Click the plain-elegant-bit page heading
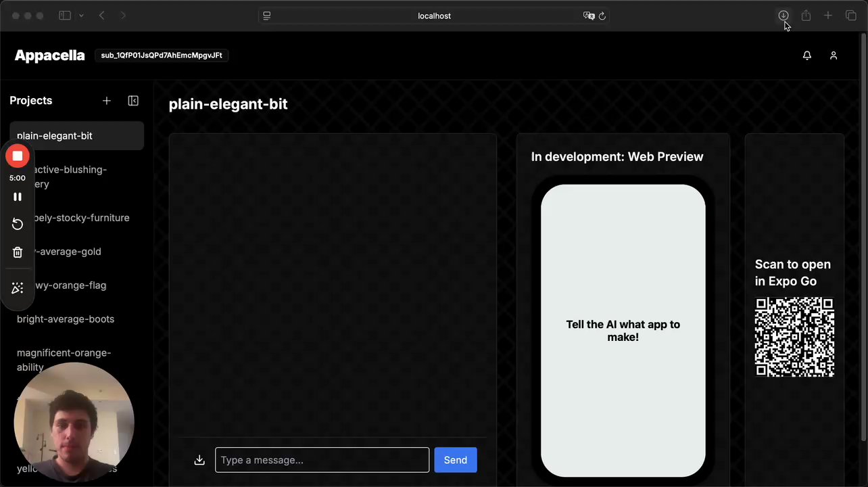Screen dimensions: 868x487 pyautogui.click(x=228, y=104)
